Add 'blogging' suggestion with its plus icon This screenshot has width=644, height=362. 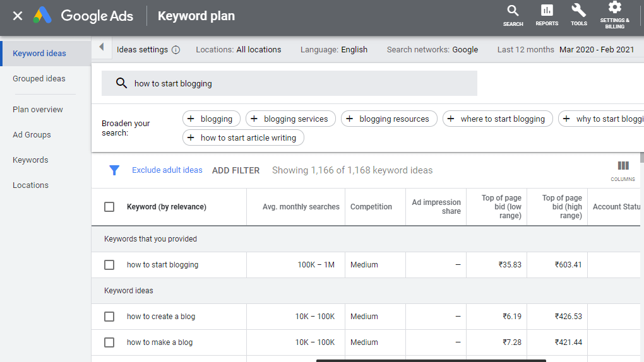pos(191,119)
